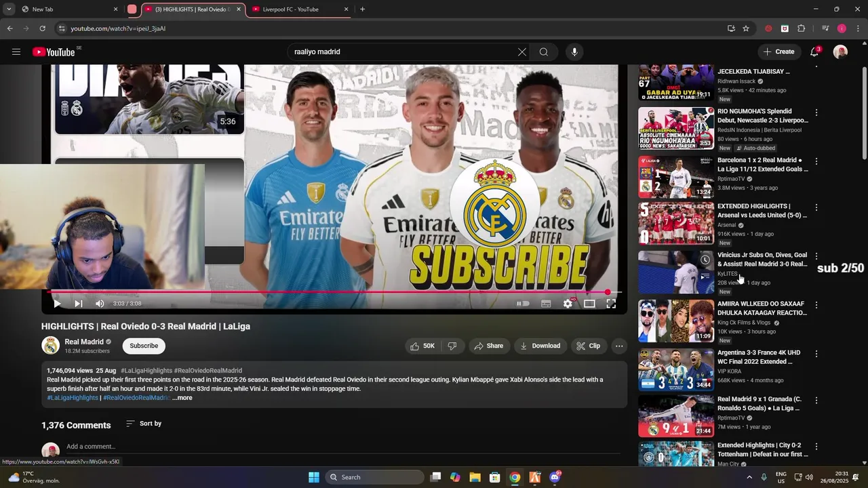Open the Sort by comments dropdown
Image resolution: width=868 pixels, height=488 pixels.
click(144, 424)
